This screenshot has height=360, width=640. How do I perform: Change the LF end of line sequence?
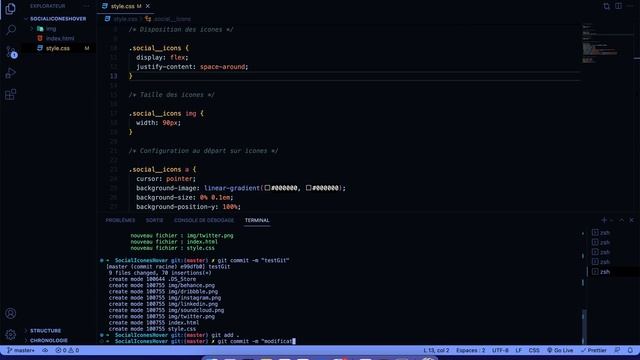point(518,350)
